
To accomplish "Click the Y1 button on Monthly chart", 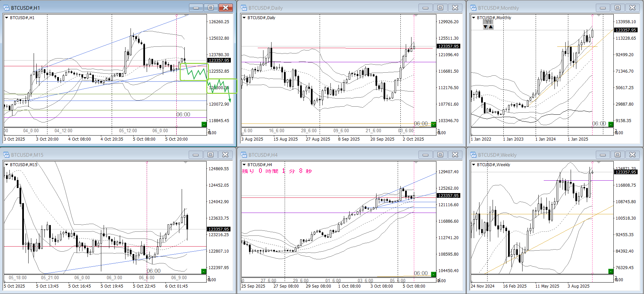I will coord(488,22).
